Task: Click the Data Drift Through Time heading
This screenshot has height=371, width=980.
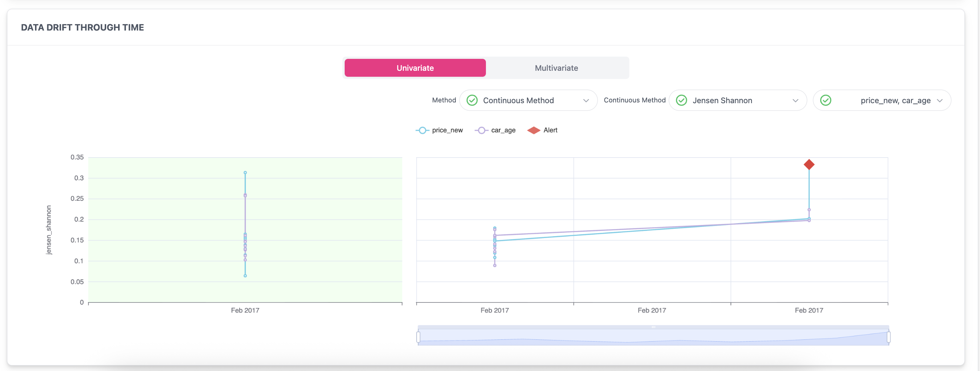Action: (83, 27)
